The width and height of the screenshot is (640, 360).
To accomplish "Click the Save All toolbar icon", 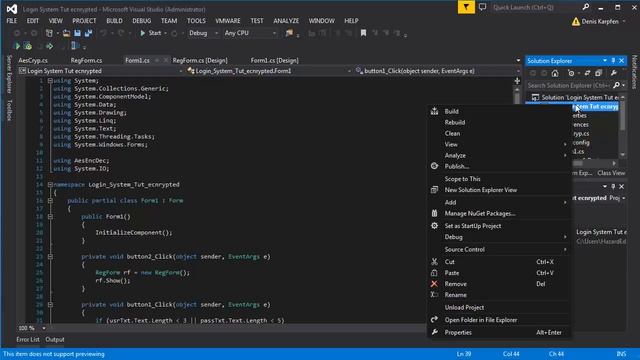I will [x=88, y=33].
